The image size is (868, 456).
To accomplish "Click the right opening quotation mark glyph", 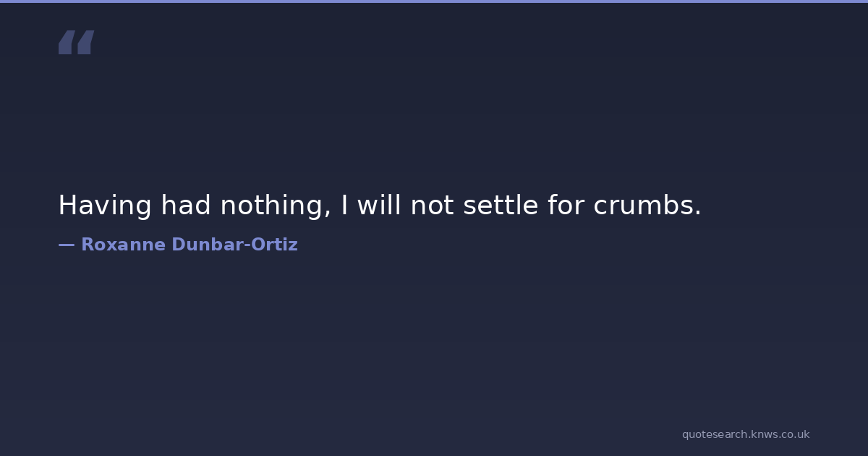I will tap(85, 43).
